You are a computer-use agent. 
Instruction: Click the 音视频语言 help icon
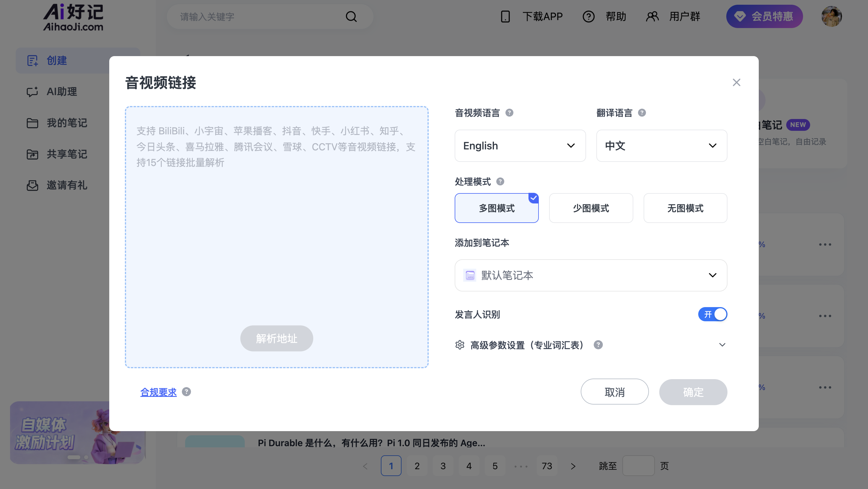pos(509,113)
